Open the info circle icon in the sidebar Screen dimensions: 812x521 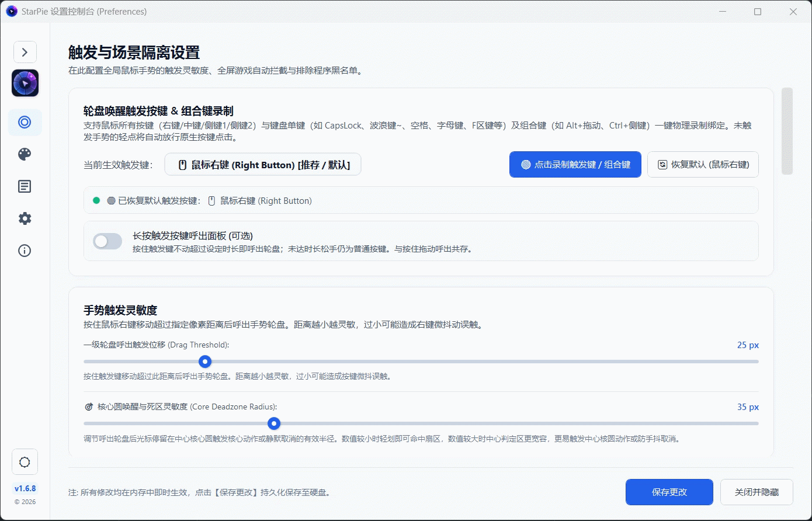point(25,251)
